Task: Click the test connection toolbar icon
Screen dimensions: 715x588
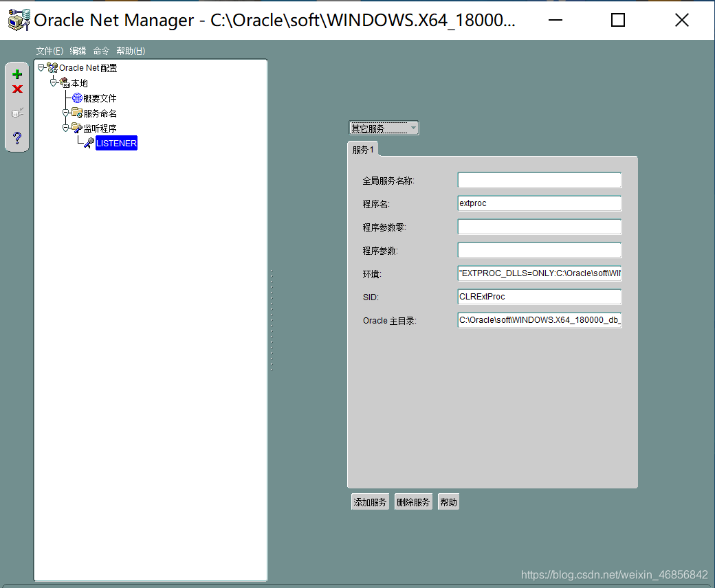Action: click(17, 113)
